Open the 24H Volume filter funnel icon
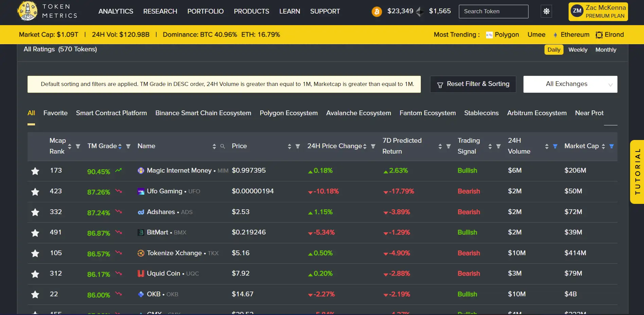 click(x=555, y=146)
